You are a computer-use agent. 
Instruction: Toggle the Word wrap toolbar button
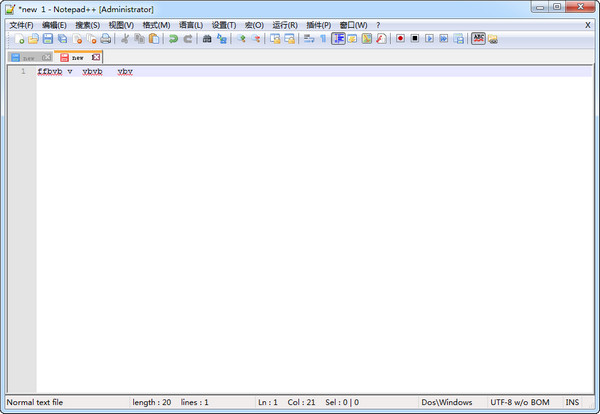coord(308,39)
